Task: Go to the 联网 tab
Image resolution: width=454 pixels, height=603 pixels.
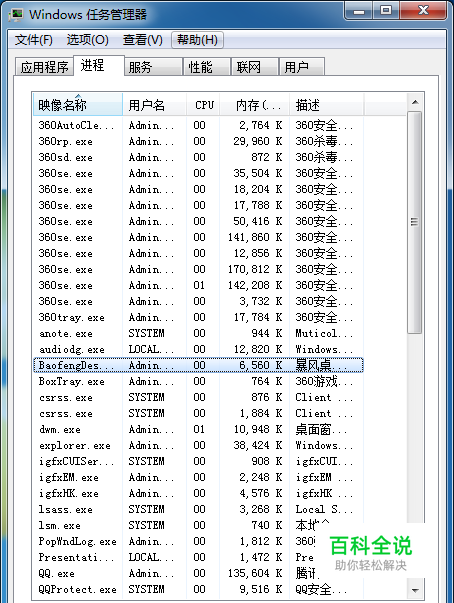Action: [254, 67]
